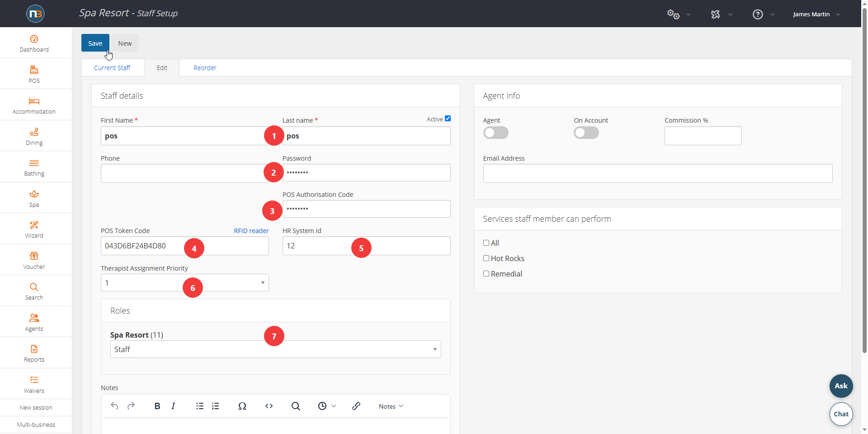Open Therapist Assignment Priority dropdown
Image resolution: width=868 pixels, height=434 pixels.
[x=184, y=283]
